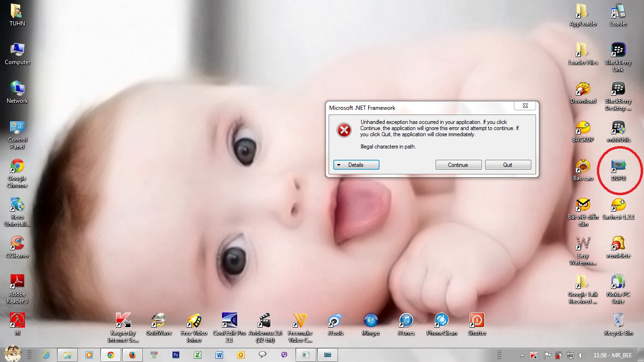
Task: Open the Google Chrome desktop icon
Action: (x=17, y=166)
